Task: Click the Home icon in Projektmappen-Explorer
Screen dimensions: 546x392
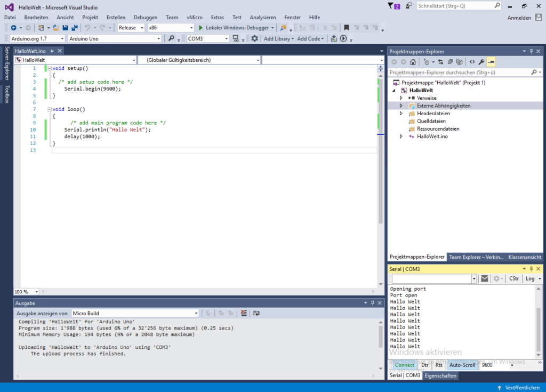Action: (413, 62)
